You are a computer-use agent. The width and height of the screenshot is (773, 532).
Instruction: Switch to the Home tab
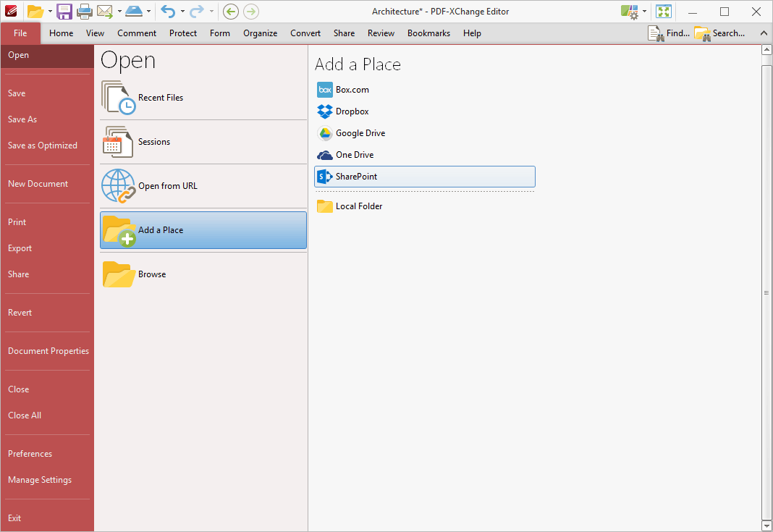point(61,33)
